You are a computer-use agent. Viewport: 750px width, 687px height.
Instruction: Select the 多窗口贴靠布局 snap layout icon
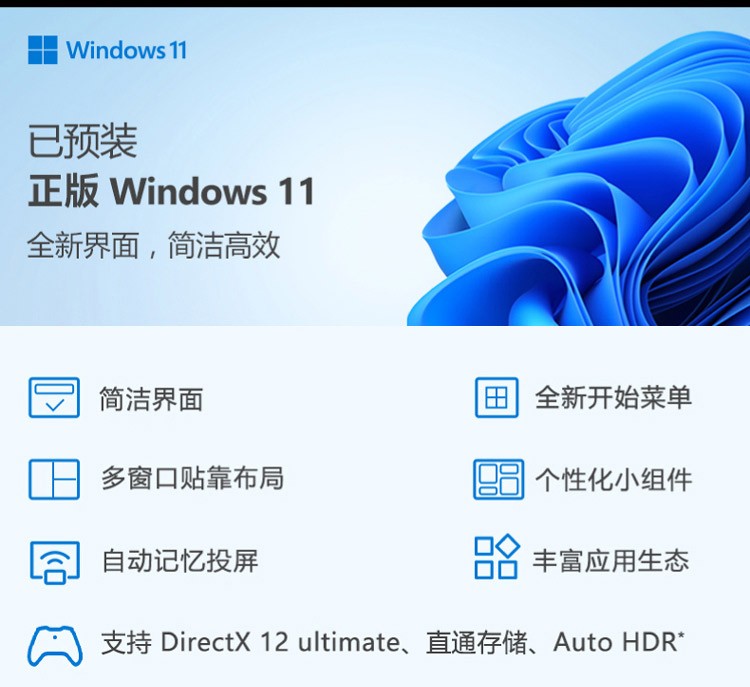point(54,479)
